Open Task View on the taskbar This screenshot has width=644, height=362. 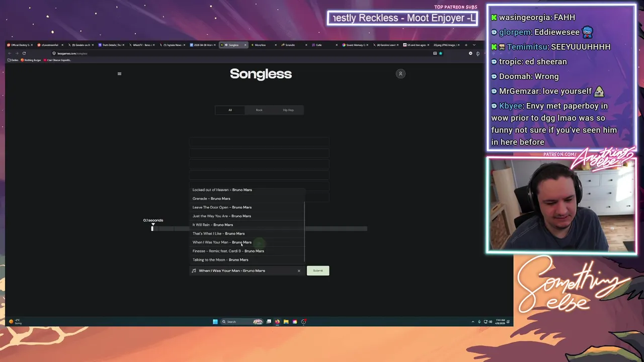[x=269, y=322]
